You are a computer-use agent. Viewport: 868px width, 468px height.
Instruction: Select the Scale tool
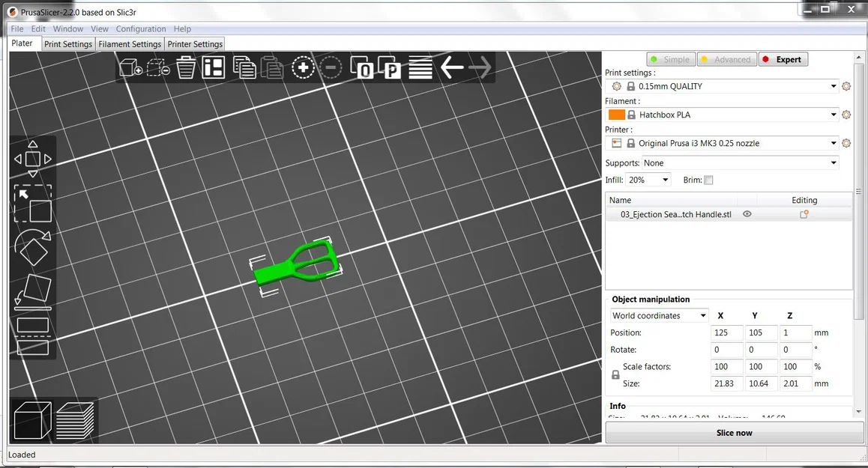coord(33,204)
